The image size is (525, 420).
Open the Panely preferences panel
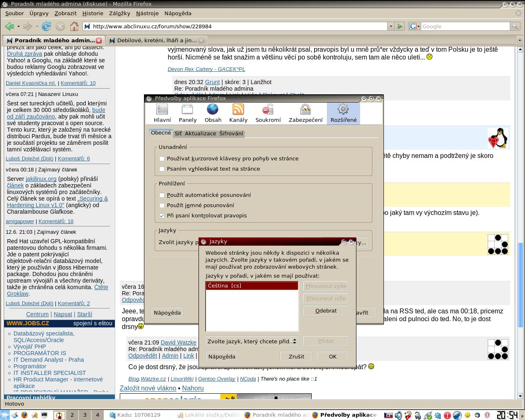coord(187,113)
